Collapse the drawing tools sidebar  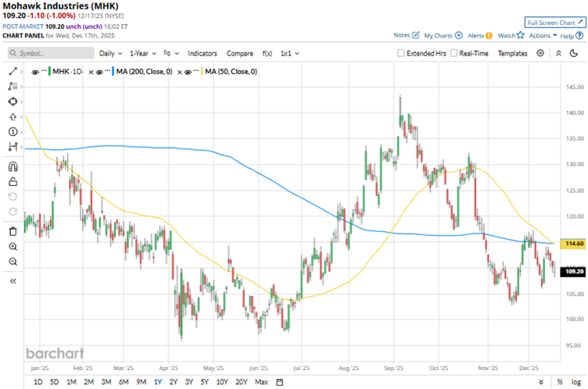[13, 281]
